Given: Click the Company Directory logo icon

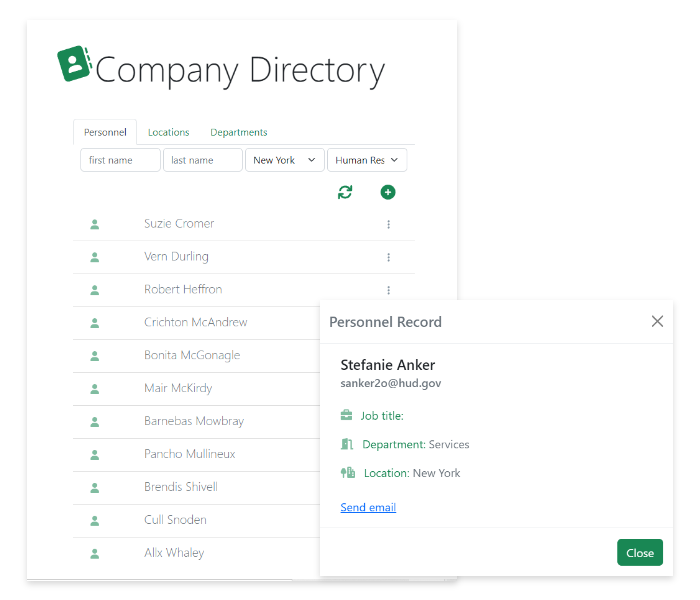Looking at the screenshot, I should tap(74, 64).
